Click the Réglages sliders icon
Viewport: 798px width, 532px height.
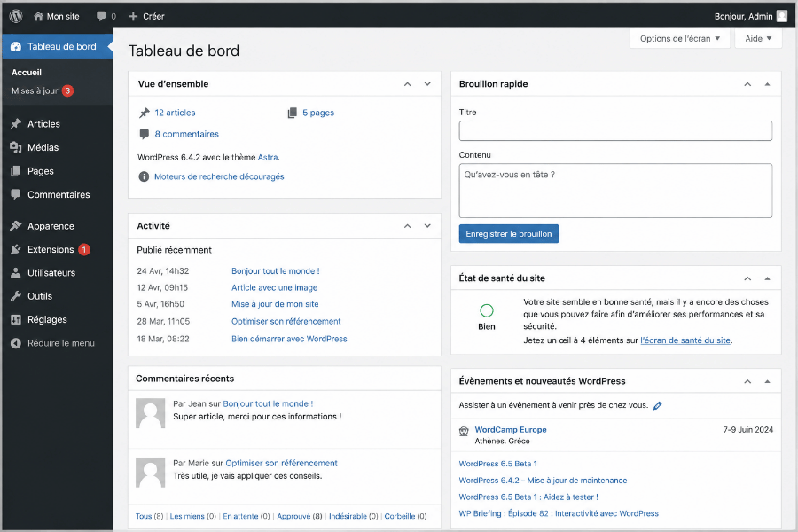click(x=16, y=320)
